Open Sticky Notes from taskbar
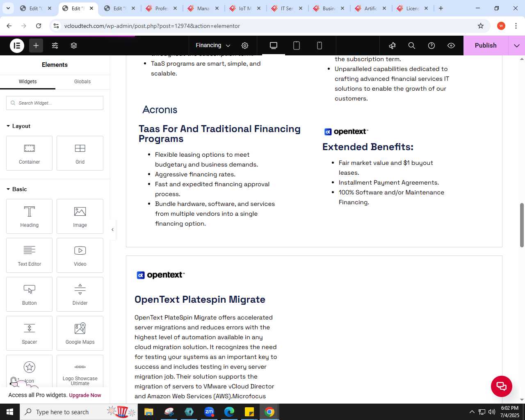Image resolution: width=525 pixels, height=420 pixels. [x=249, y=412]
